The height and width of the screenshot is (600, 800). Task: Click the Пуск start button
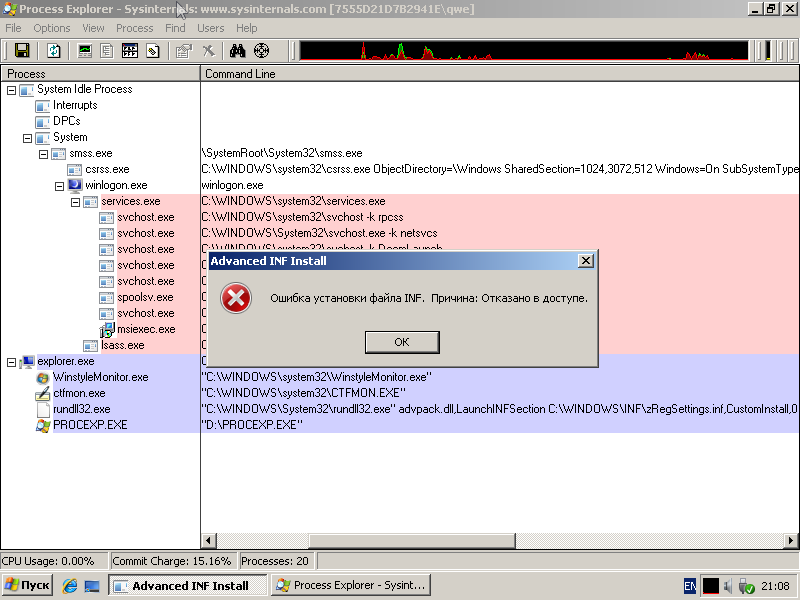tap(27, 586)
